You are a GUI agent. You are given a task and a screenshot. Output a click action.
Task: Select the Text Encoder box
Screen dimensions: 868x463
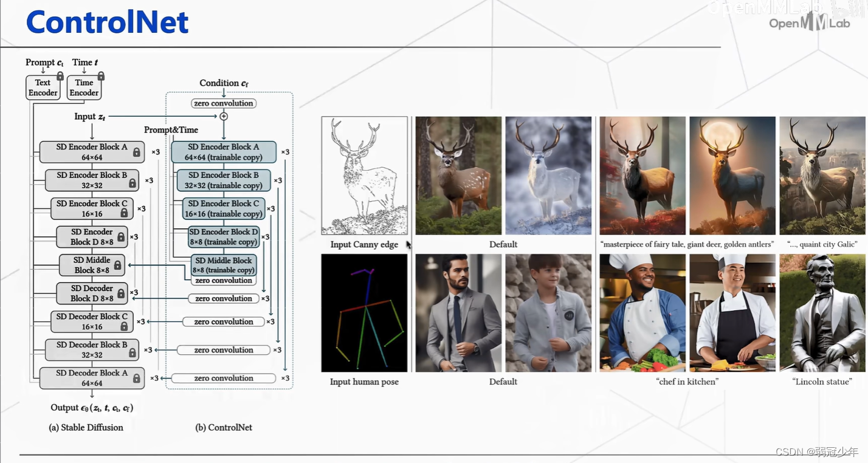(x=43, y=87)
